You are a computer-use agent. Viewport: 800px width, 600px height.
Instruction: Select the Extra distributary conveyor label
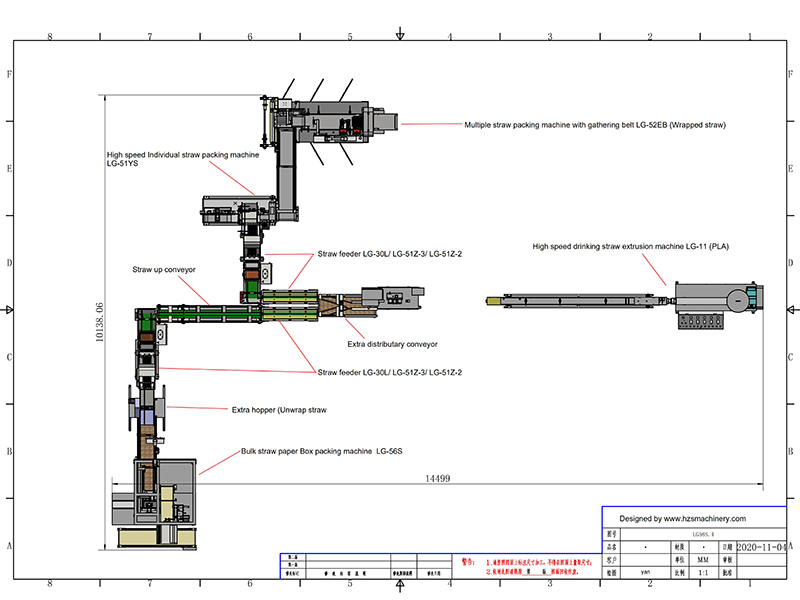pyautogui.click(x=392, y=344)
